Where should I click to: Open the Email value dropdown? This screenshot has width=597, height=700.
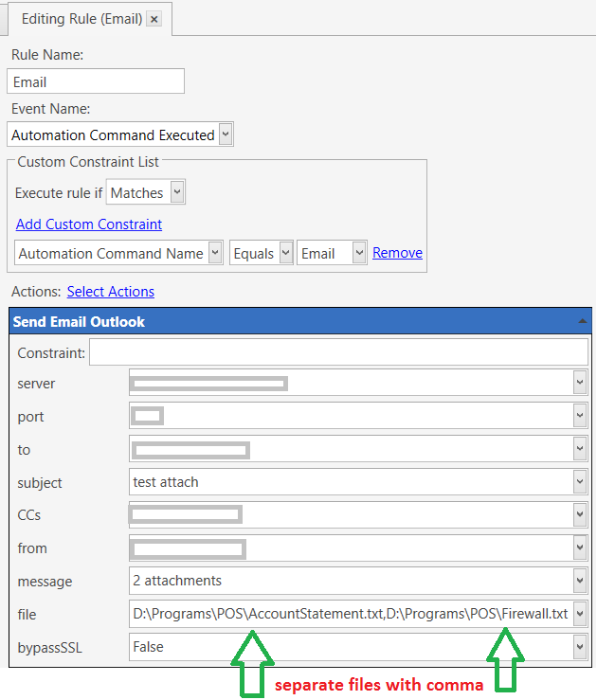[358, 253]
